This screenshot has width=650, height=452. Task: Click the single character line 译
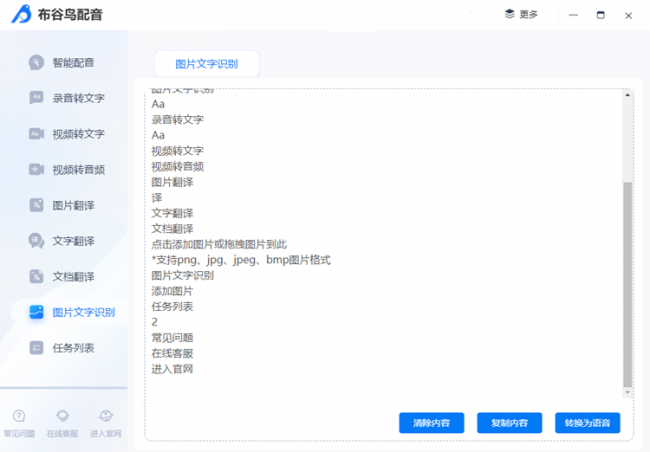(157, 197)
